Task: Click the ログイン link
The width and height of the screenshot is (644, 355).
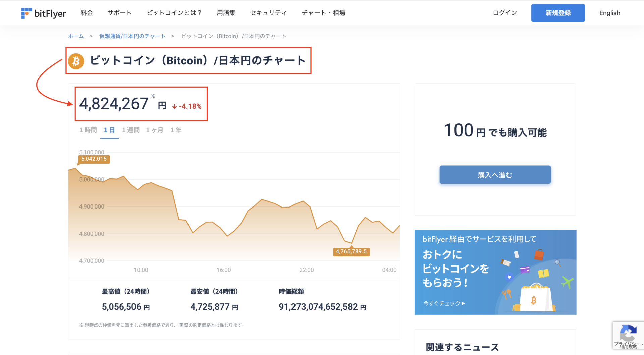Action: coord(505,13)
